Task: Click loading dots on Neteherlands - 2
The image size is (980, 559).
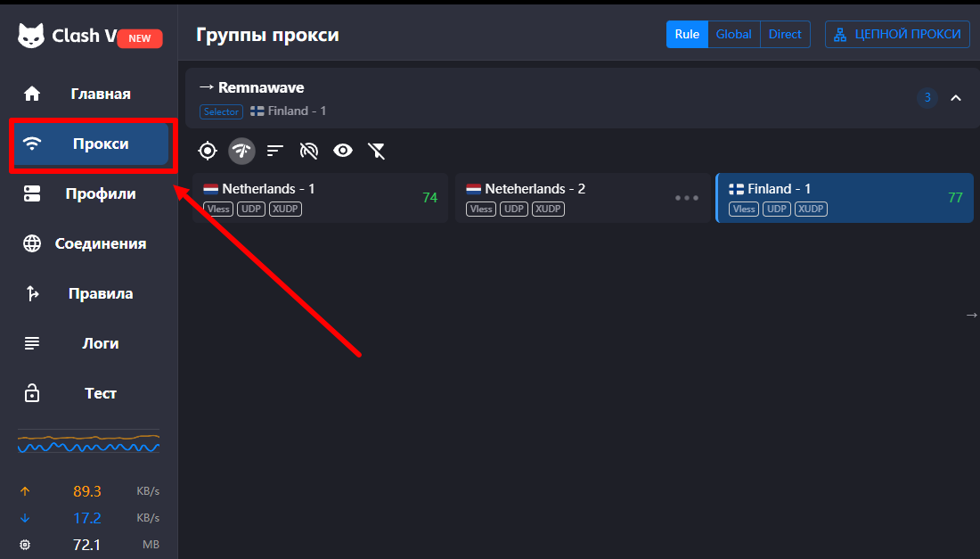Action: [686, 198]
